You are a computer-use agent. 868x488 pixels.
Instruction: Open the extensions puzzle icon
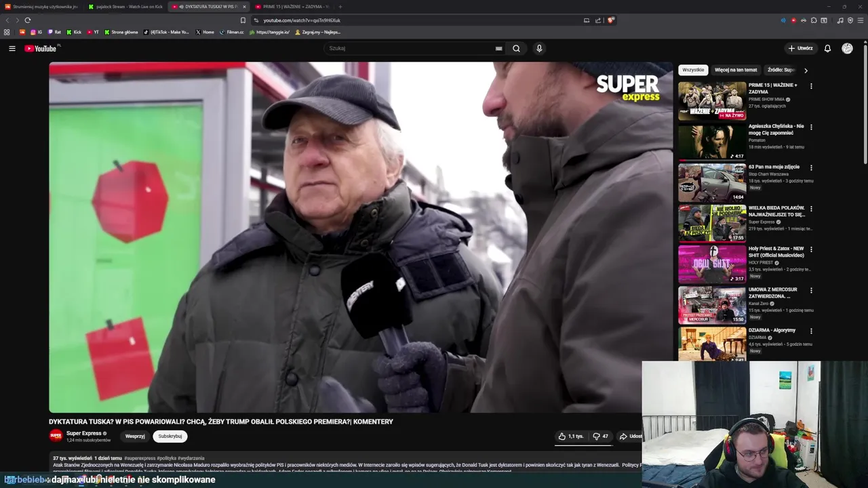814,20
